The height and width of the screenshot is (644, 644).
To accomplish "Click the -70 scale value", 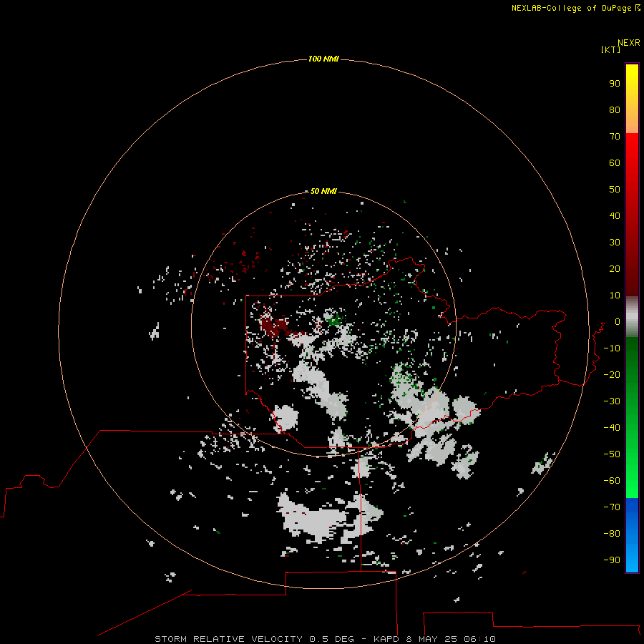I will click(612, 507).
